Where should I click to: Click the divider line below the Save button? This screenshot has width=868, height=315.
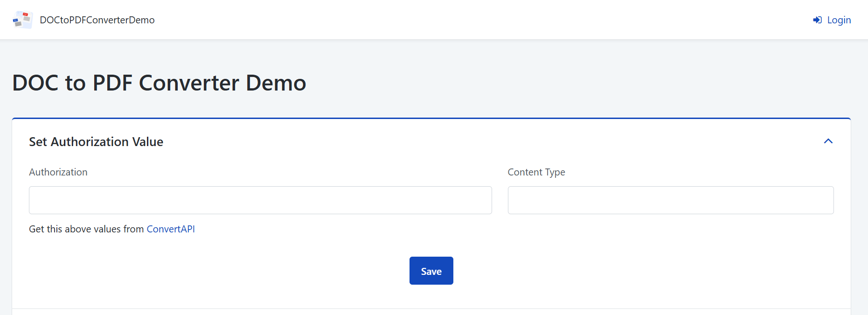pos(431,308)
